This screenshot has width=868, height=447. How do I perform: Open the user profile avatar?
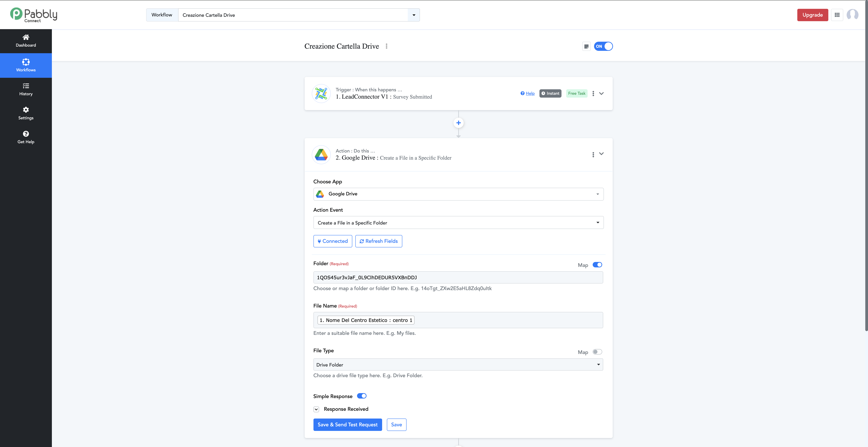point(853,15)
